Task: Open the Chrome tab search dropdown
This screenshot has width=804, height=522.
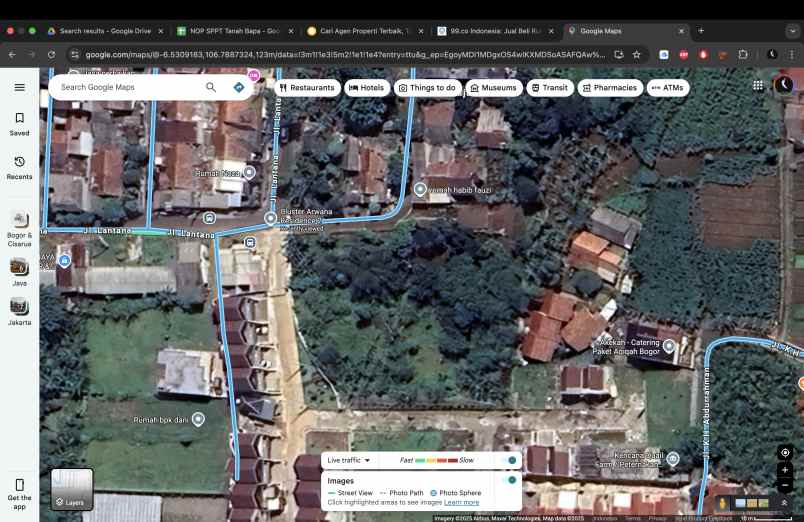Action: coord(792,31)
